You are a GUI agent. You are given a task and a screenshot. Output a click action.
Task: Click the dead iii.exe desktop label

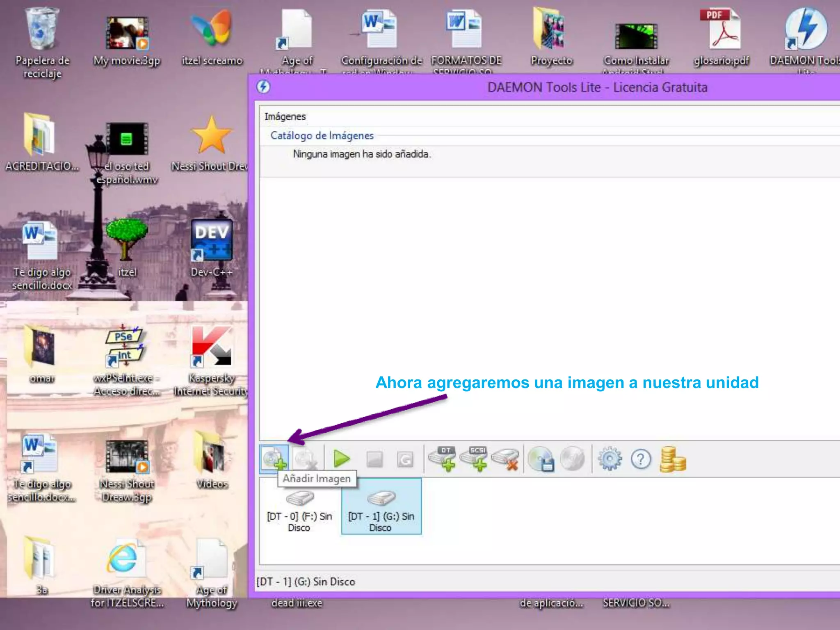(297, 603)
